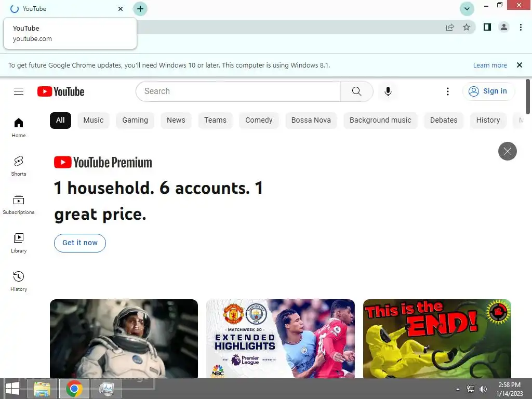Viewport: 532px width, 399px height.
Task: Open YouTube settings three-dot menu
Action: point(447,91)
